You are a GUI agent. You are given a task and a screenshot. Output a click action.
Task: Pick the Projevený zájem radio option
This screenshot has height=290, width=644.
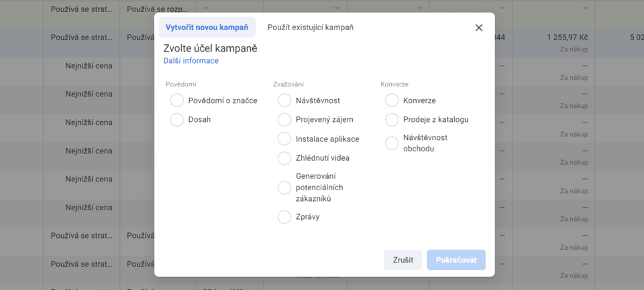click(284, 120)
